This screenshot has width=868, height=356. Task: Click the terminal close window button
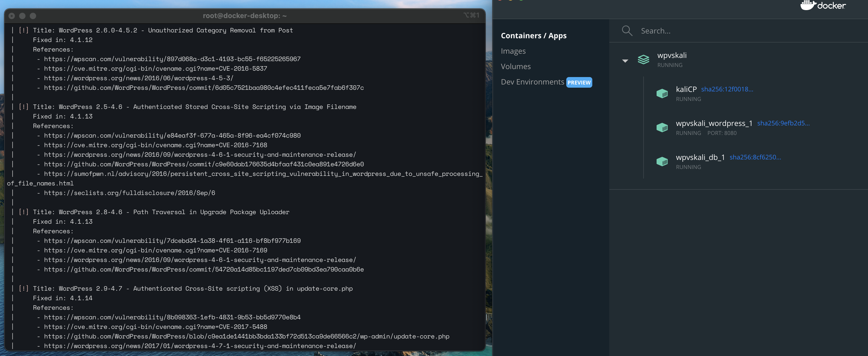tap(12, 16)
